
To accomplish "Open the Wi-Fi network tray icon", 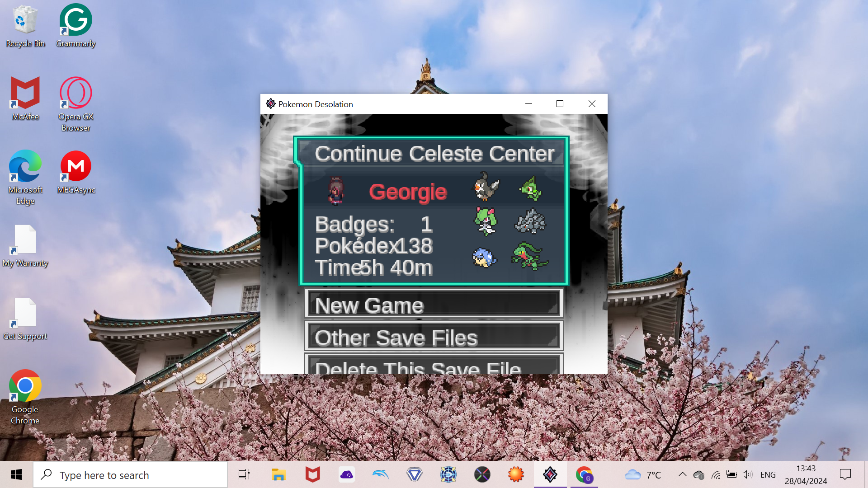I will (716, 475).
